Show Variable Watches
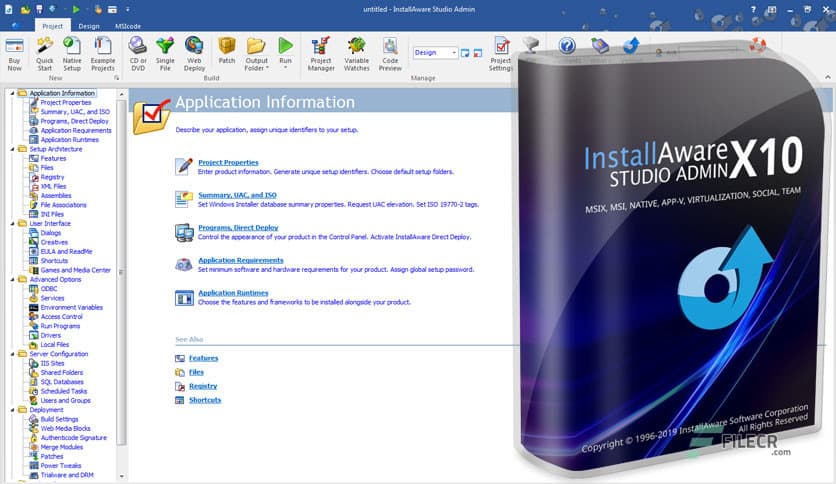The height and width of the screenshot is (484, 836). (357, 54)
